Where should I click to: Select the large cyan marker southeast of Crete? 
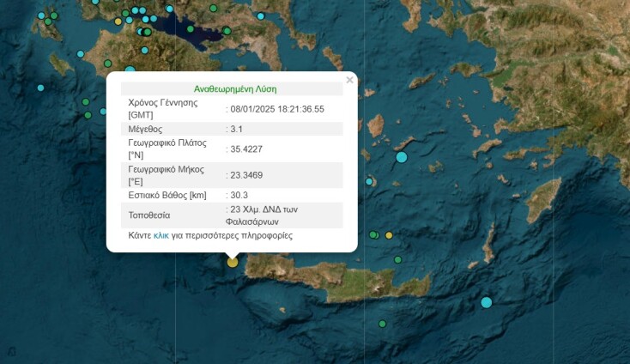coord(487,302)
